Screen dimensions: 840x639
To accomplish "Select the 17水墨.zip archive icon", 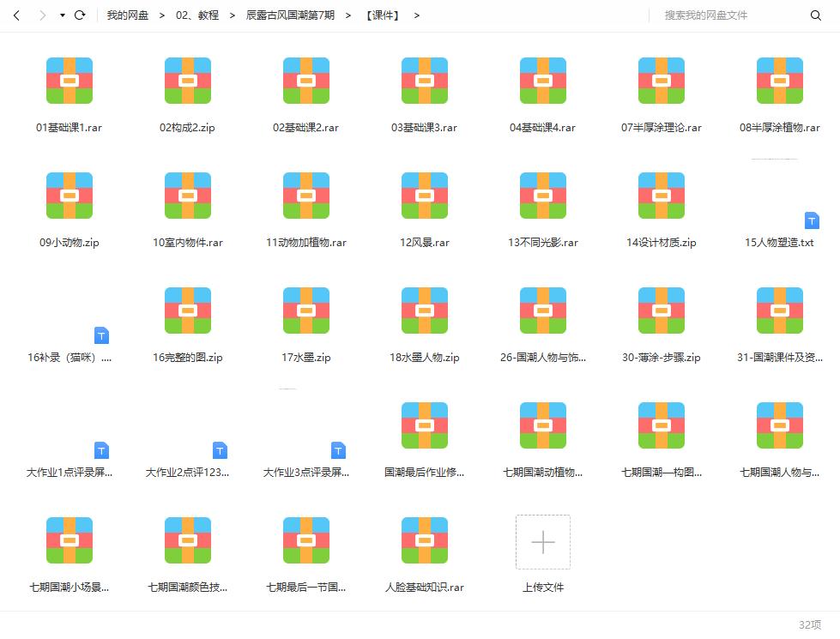I will click(306, 310).
